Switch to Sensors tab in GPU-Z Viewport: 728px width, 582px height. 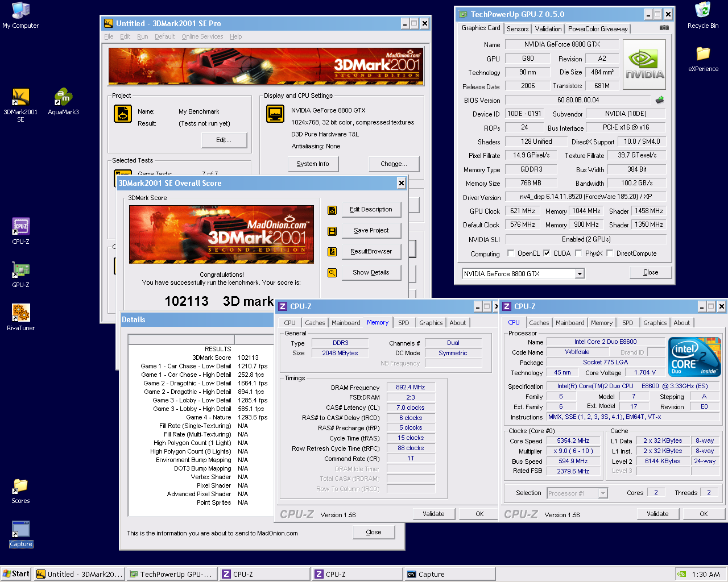pyautogui.click(x=518, y=28)
